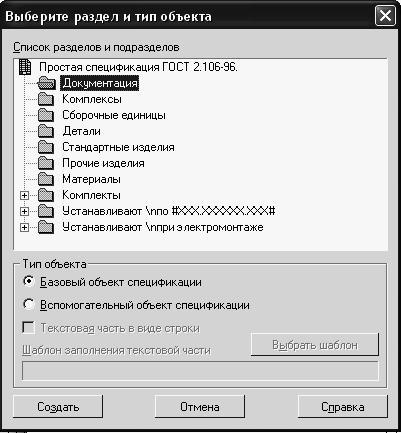This screenshot has width=401, height=433.
Task: Click the Шаблон заполнения текстовой части field
Action: click(200, 371)
